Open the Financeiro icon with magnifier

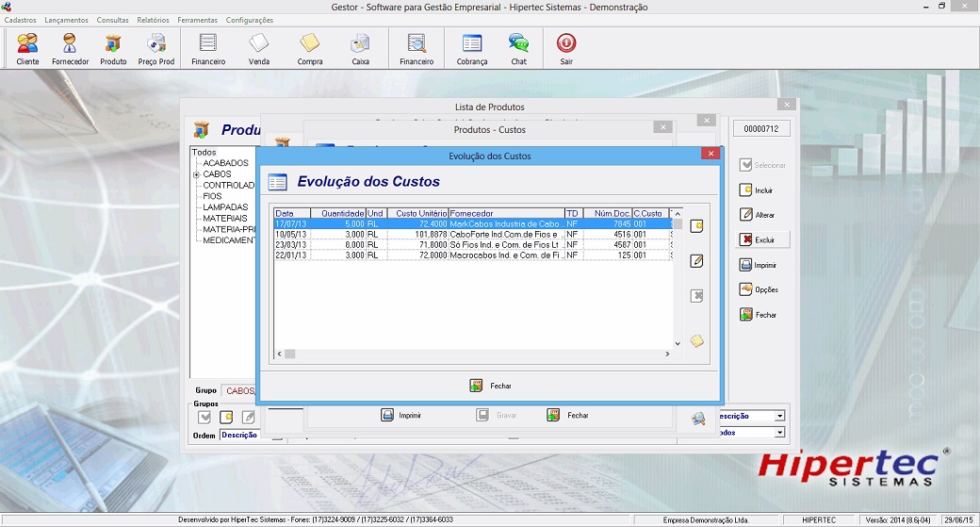click(x=416, y=49)
